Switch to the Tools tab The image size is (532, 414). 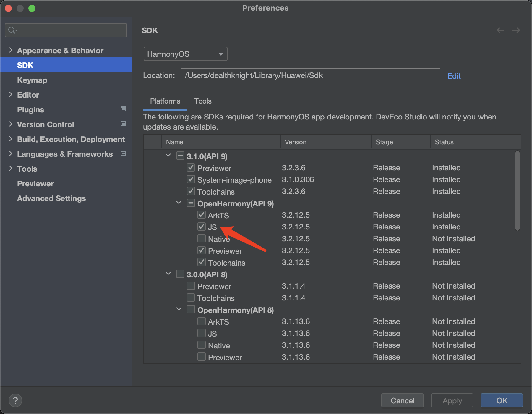[x=203, y=101]
